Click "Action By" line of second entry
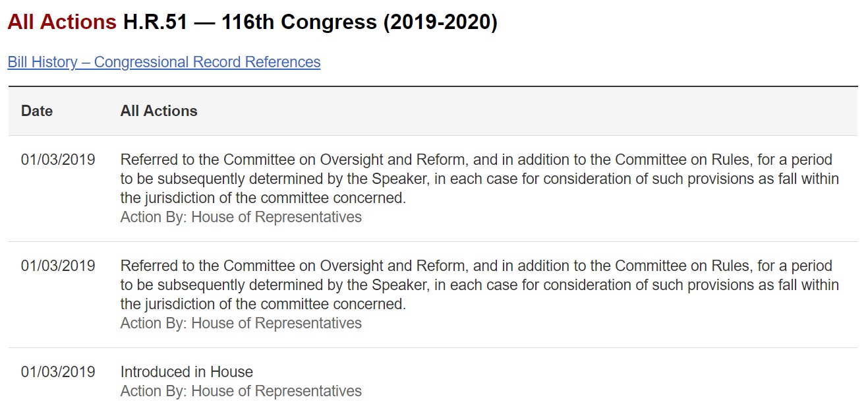This screenshot has height=416, width=868. coord(241,323)
